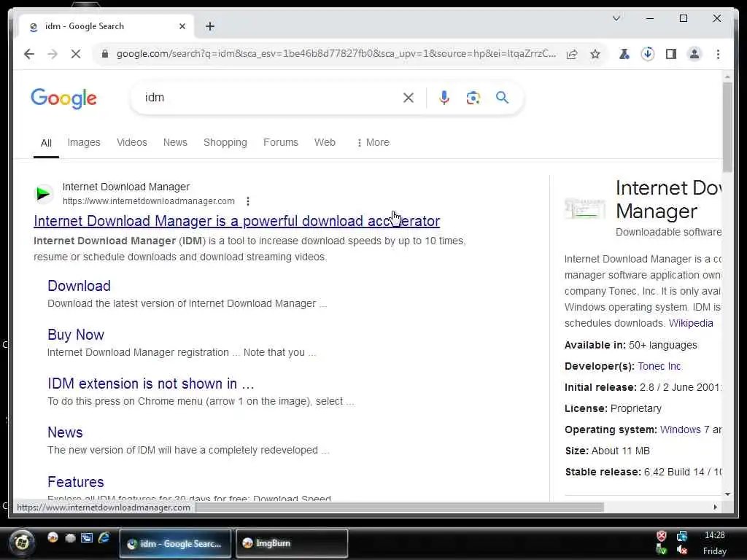Click Show Desktop quick launch icon
Image resolution: width=747 pixels, height=560 pixels.
(86, 538)
